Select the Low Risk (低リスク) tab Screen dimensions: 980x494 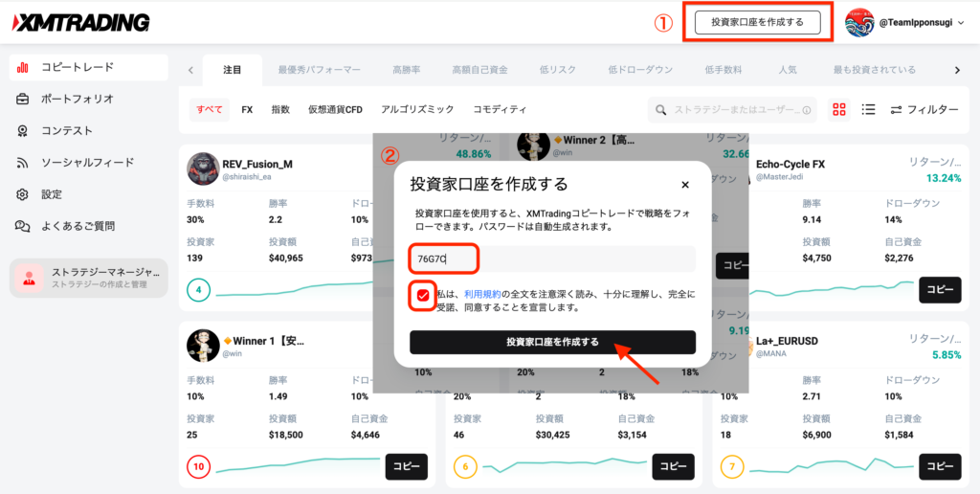coord(558,70)
